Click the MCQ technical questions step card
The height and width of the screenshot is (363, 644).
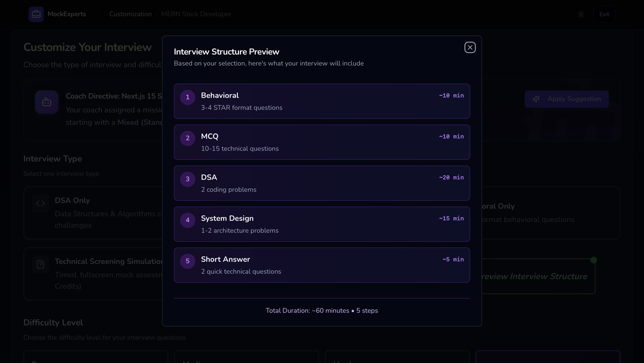point(322,142)
